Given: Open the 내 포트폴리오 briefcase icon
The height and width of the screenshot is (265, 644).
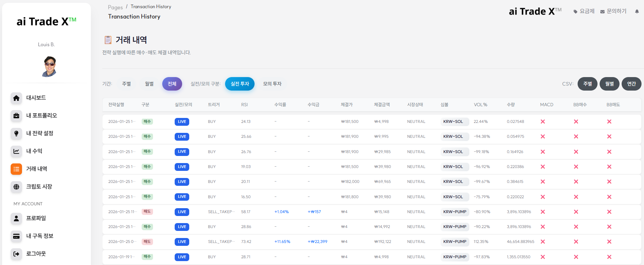Looking at the screenshot, I should click(16, 116).
